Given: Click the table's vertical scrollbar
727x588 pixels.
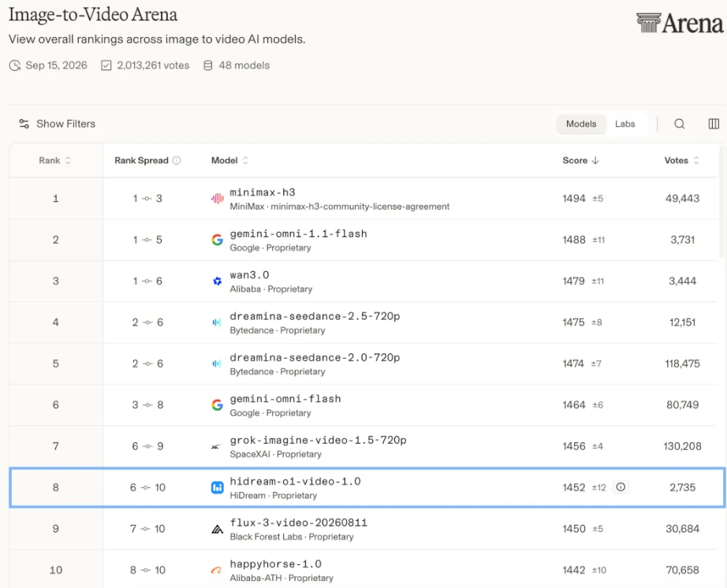Looking at the screenshot, I should pos(721,202).
